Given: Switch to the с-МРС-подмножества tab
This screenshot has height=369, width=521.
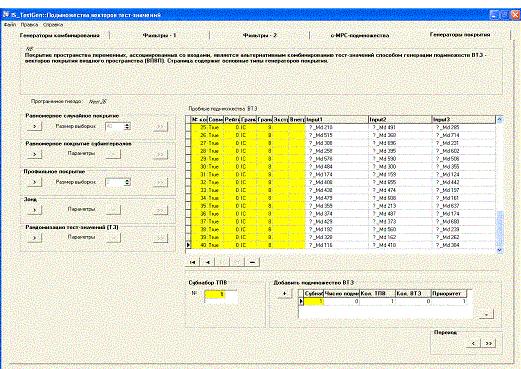Looking at the screenshot, I should point(360,35).
